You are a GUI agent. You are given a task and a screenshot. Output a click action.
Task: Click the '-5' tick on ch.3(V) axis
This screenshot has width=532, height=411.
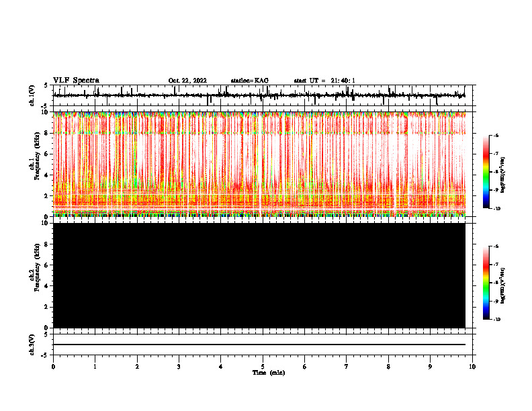pos(46,355)
